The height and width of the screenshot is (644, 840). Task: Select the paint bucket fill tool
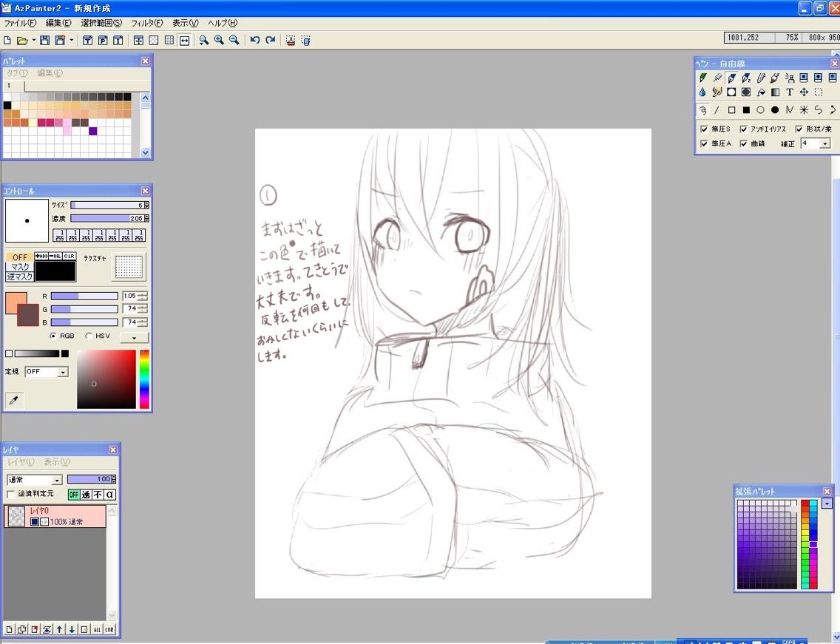tap(760, 92)
